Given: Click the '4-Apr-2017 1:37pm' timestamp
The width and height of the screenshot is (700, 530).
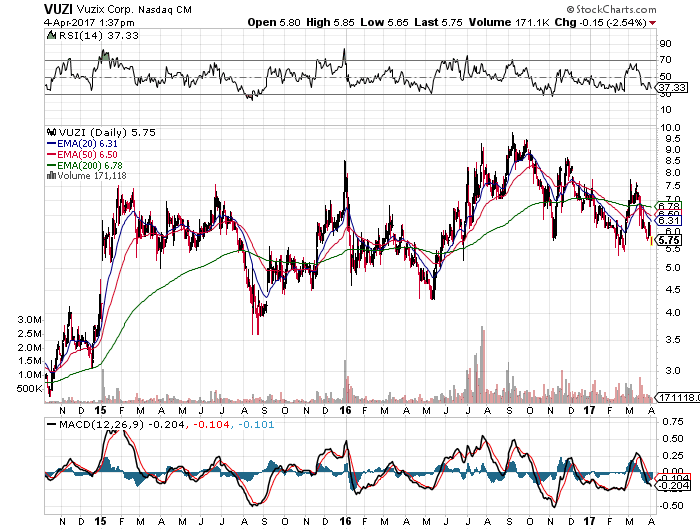Looking at the screenshot, I should click(89, 23).
